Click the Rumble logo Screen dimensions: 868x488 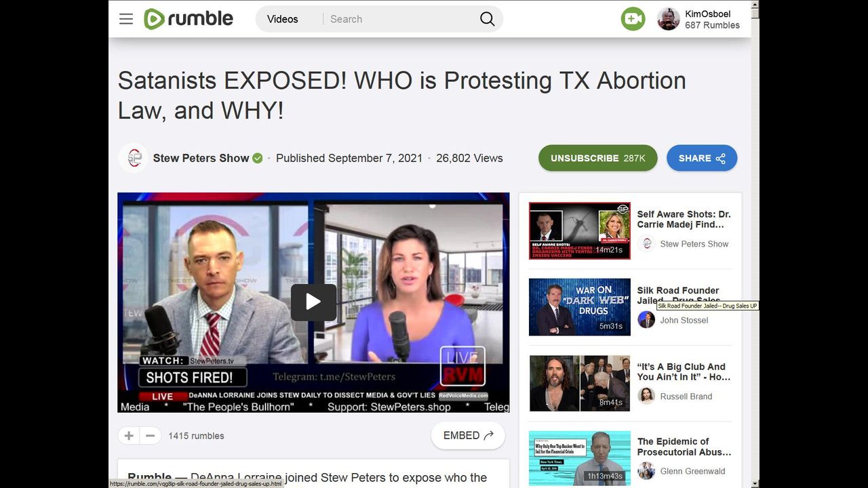(x=189, y=19)
